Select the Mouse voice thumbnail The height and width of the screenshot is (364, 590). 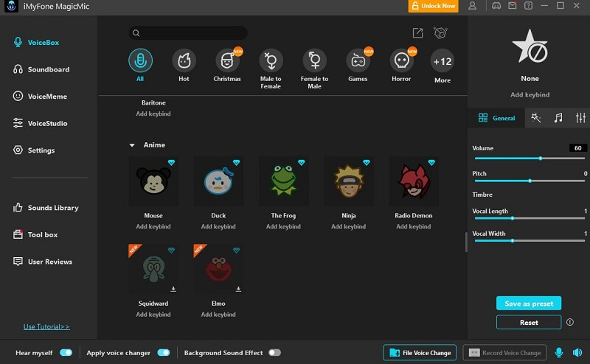(153, 181)
